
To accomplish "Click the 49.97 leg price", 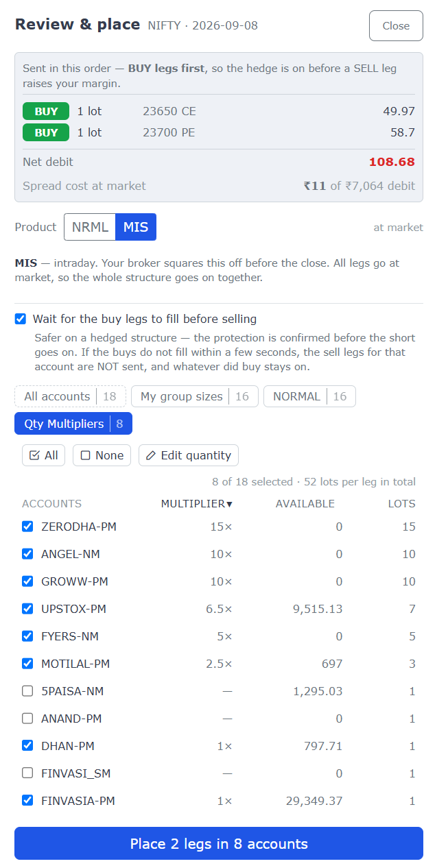I will 399,111.
